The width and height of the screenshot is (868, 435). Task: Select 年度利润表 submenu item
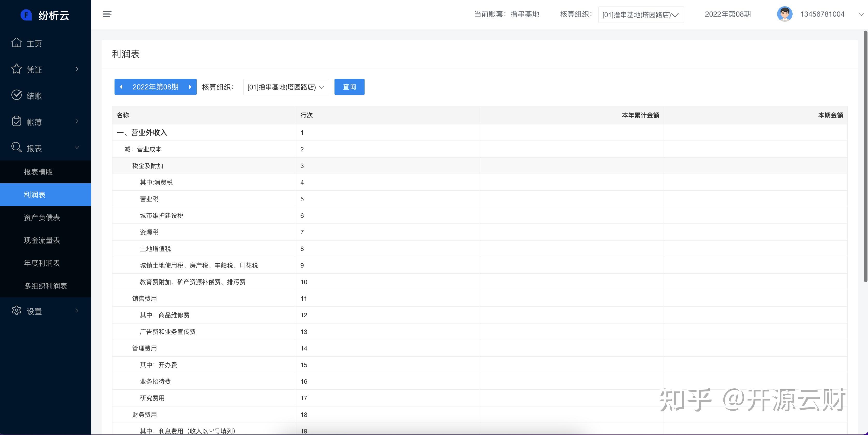[x=46, y=263]
